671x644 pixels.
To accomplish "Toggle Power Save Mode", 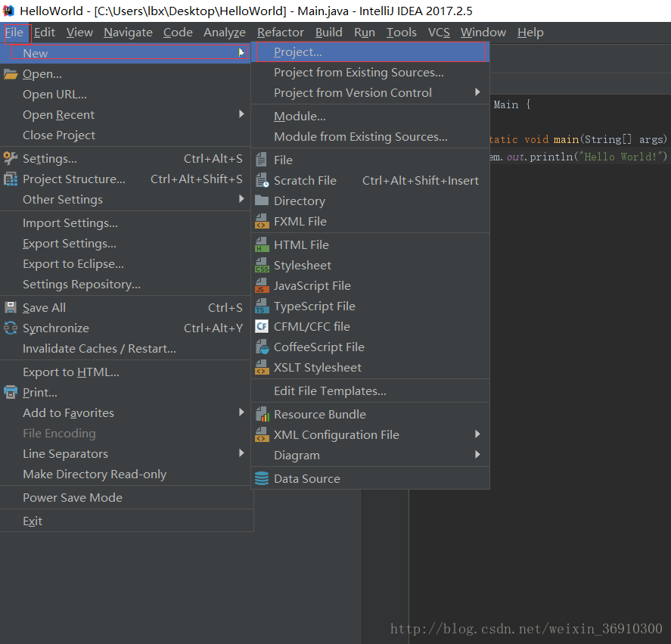I will (125, 497).
